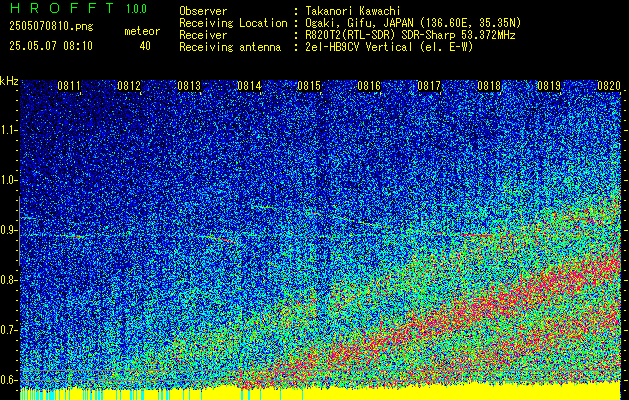Click the 'meteor' label
Viewport: 629px width, 400px height.
coord(142,31)
